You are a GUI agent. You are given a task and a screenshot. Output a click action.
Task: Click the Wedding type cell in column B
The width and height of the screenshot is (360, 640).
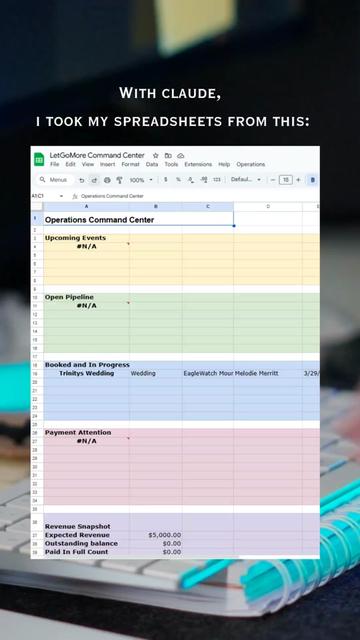point(156,373)
